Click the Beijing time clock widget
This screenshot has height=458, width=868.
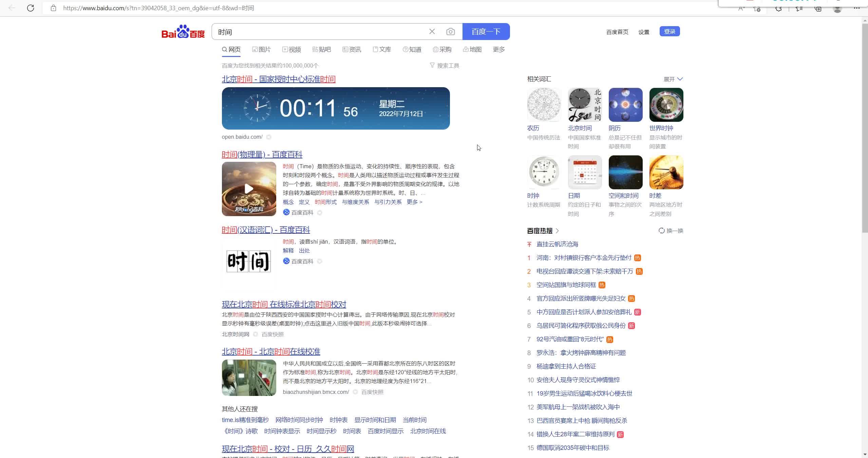coord(336,108)
